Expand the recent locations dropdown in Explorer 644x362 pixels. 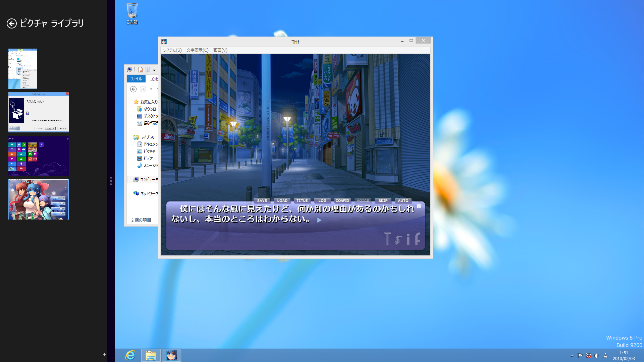[x=151, y=89]
